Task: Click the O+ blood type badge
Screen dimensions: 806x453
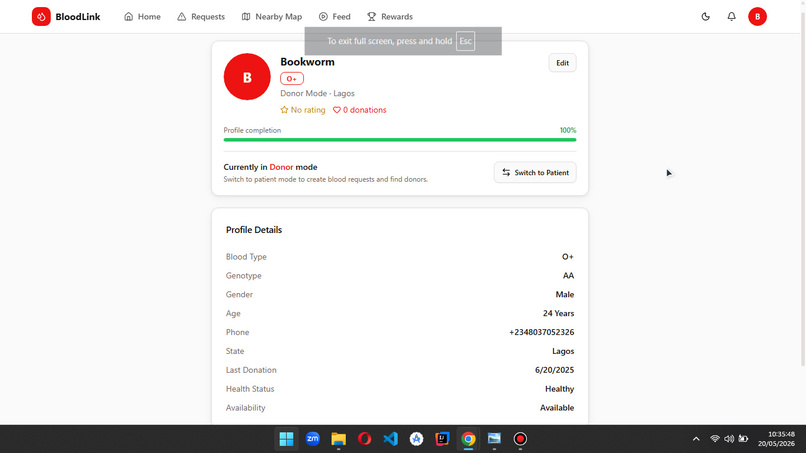Action: click(x=291, y=79)
